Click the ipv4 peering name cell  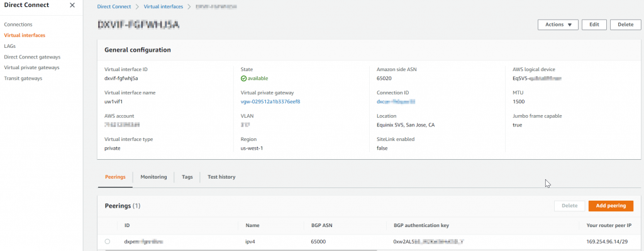[x=250, y=242]
